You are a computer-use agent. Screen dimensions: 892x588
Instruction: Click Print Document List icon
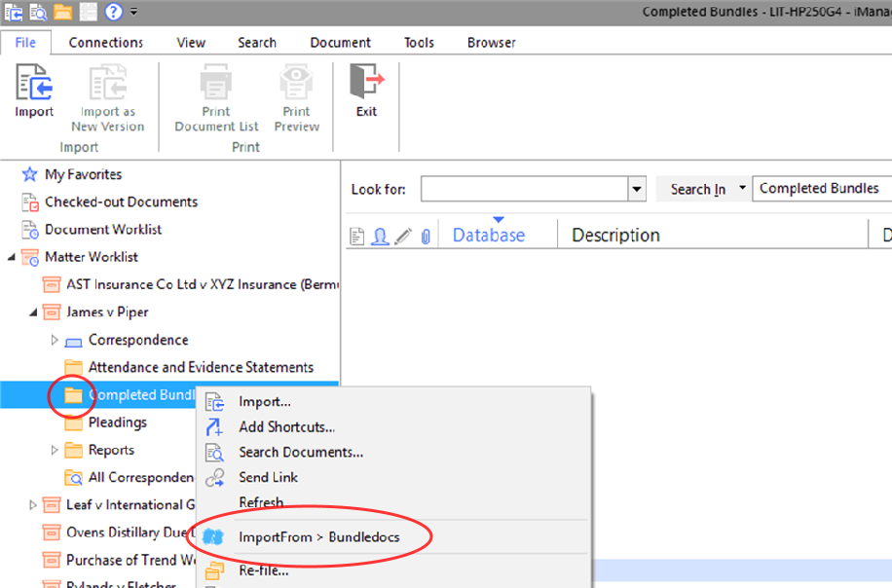click(x=215, y=82)
